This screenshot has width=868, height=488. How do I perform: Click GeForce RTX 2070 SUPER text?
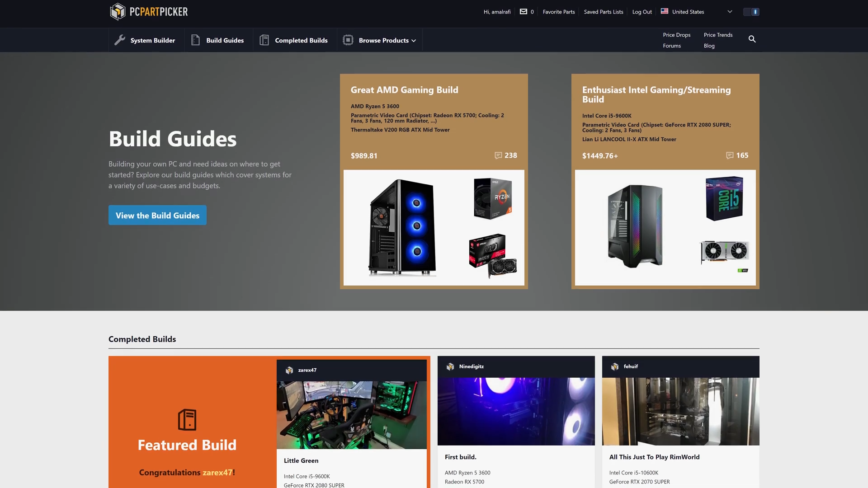[639, 482]
